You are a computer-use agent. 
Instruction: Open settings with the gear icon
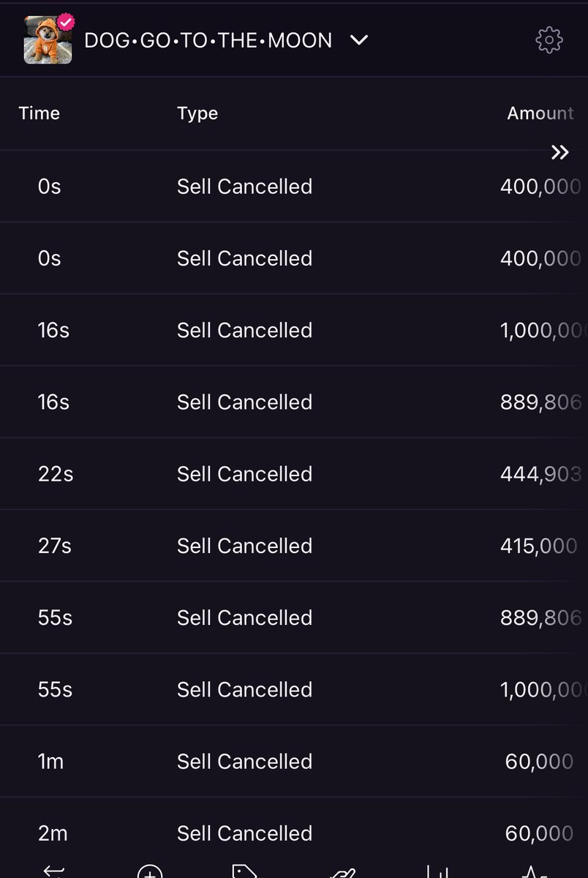[x=549, y=40]
